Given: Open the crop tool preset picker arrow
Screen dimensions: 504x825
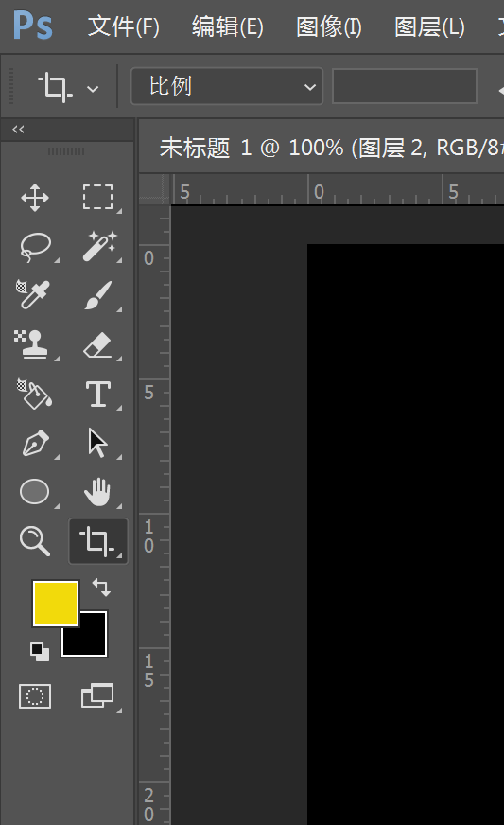Looking at the screenshot, I should coord(93,88).
